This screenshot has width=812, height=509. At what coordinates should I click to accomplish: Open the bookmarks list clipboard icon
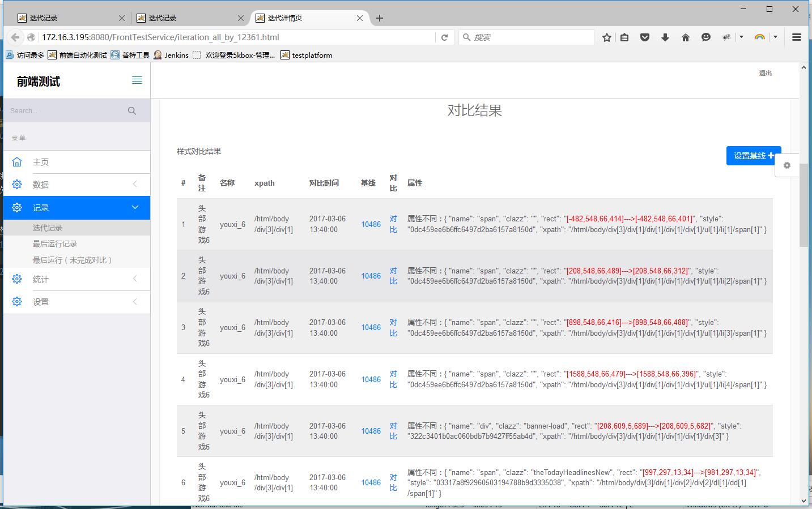(x=624, y=37)
